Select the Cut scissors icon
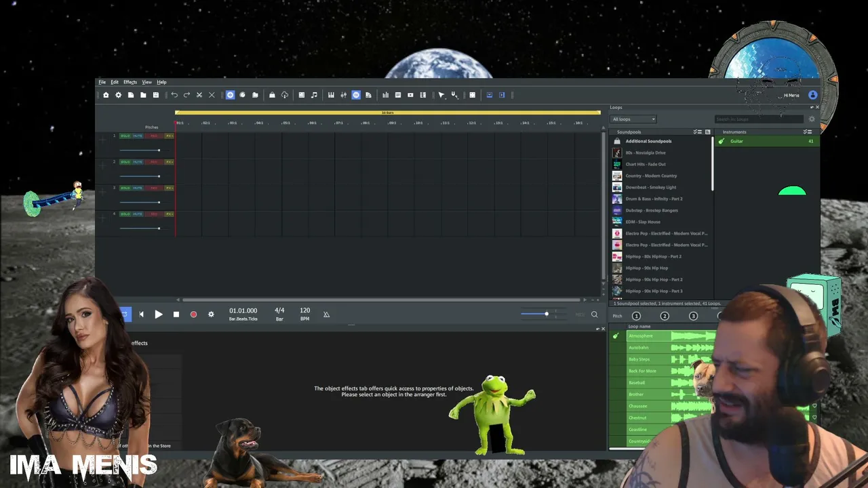This screenshot has width=868, height=488. point(199,95)
